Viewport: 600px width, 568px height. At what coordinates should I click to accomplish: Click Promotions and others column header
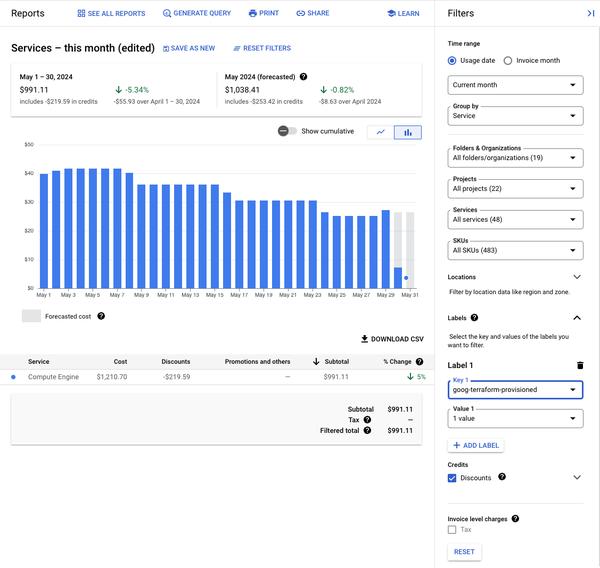[x=258, y=361]
